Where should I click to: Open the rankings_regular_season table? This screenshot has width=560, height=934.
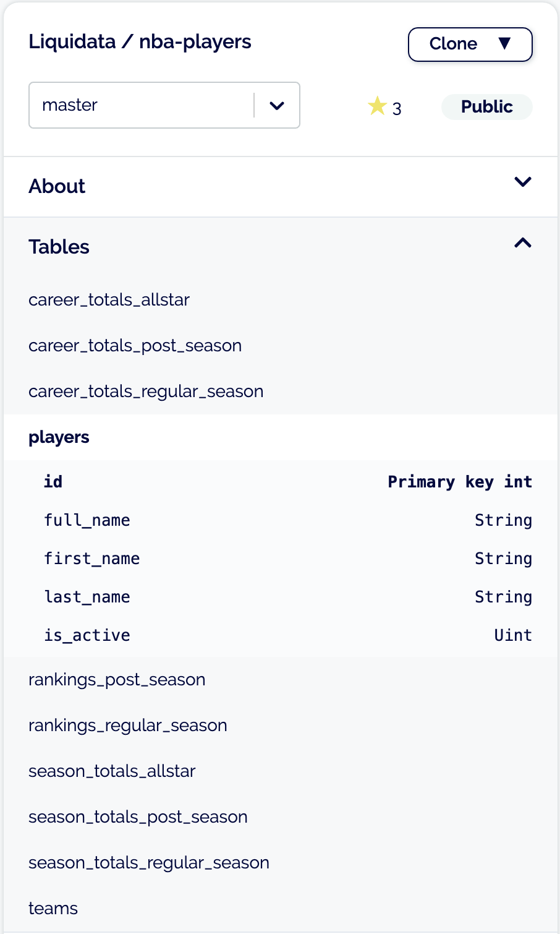[x=128, y=726]
